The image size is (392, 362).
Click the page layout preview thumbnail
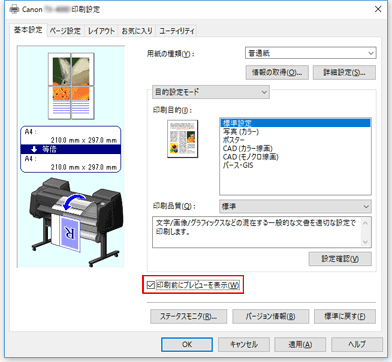pos(71,86)
